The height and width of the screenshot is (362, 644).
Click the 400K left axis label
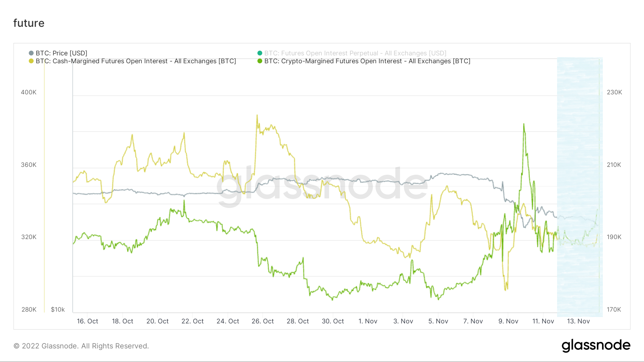(x=29, y=92)
